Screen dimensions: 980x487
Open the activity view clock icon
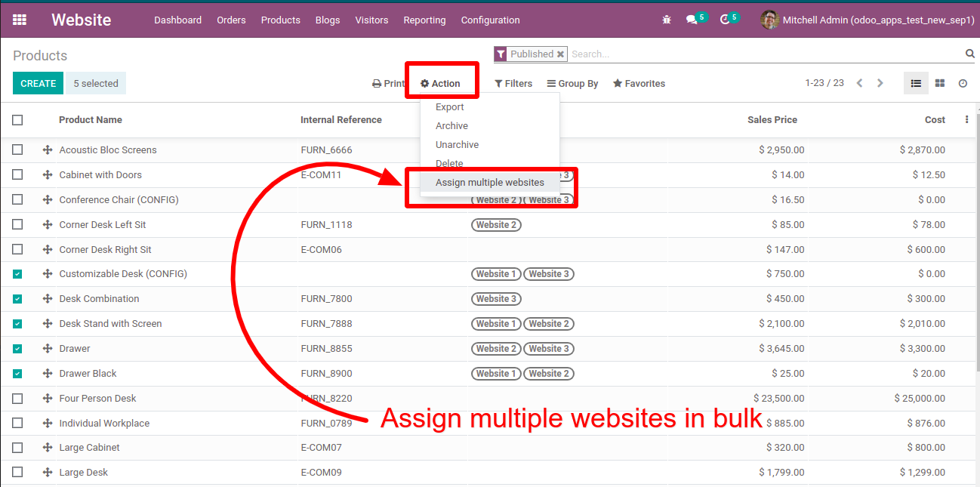point(963,84)
